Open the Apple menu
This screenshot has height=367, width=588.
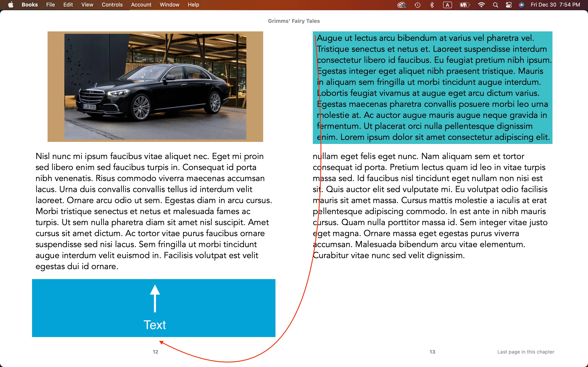click(11, 5)
